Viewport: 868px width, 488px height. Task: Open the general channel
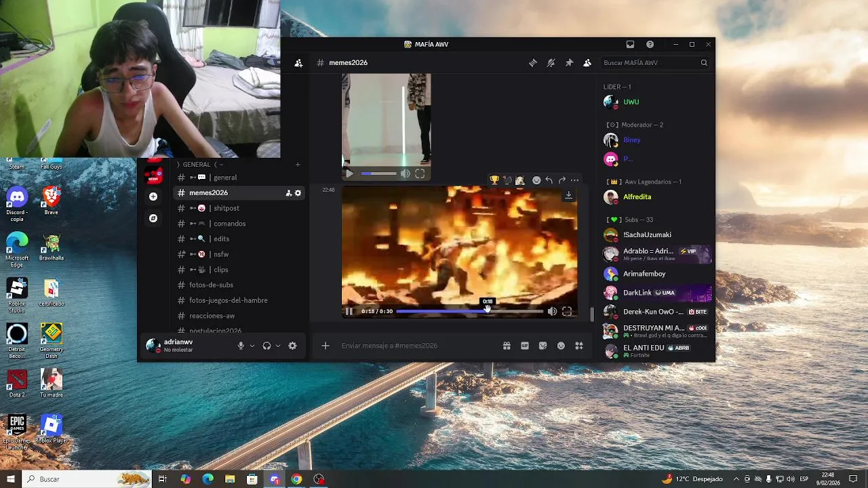(x=239, y=178)
